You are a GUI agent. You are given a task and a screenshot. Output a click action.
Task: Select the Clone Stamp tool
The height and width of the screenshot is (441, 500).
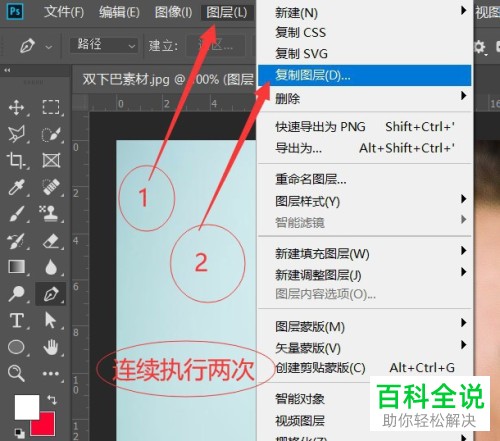(x=49, y=213)
